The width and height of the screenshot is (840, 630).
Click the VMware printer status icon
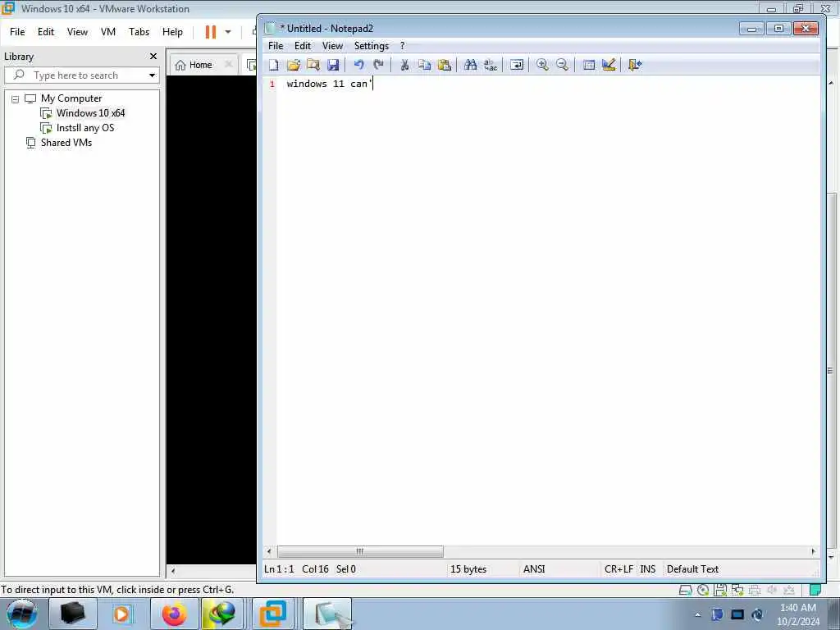tap(755, 590)
